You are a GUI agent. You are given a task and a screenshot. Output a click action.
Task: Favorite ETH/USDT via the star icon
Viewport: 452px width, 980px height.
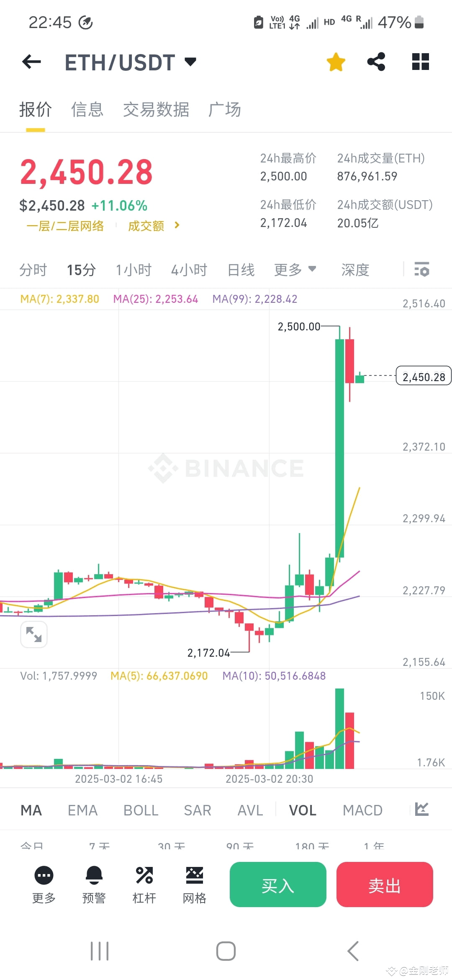(336, 62)
